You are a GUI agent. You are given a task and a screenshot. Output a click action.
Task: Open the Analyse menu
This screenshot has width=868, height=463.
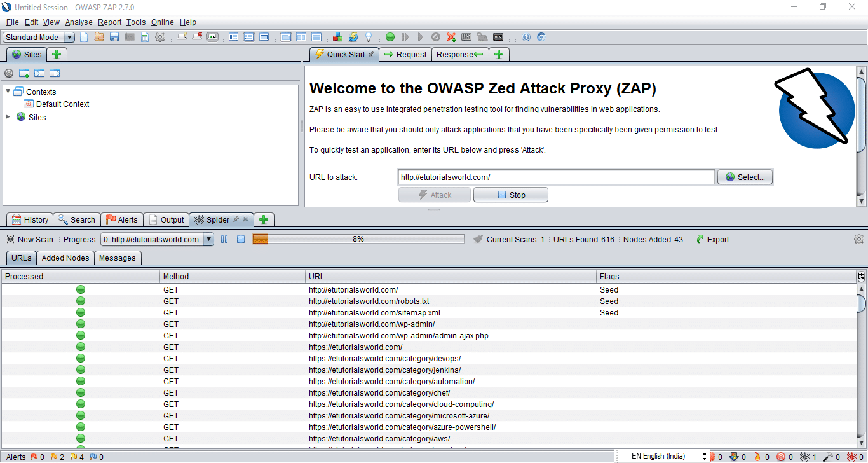pyautogui.click(x=79, y=22)
